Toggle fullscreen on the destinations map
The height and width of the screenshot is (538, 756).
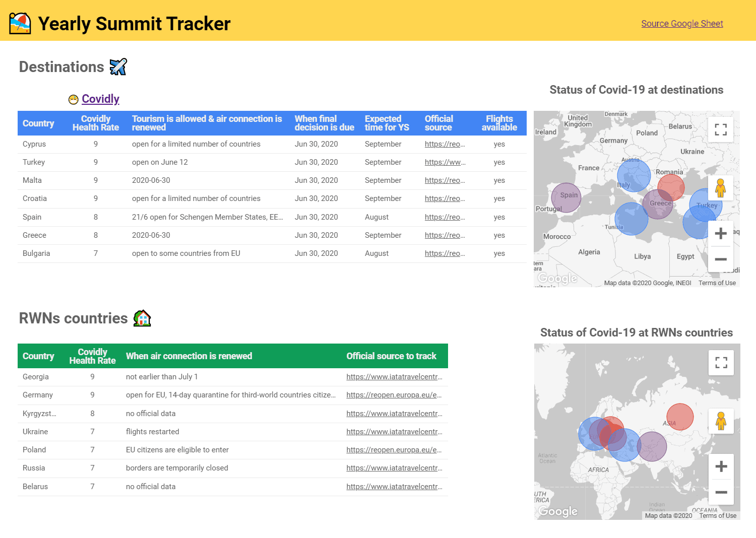721,129
